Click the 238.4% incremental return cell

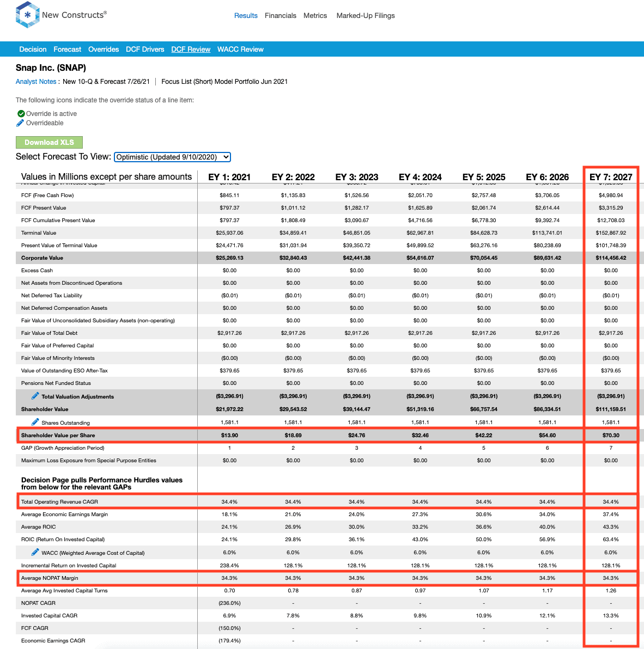(229, 565)
